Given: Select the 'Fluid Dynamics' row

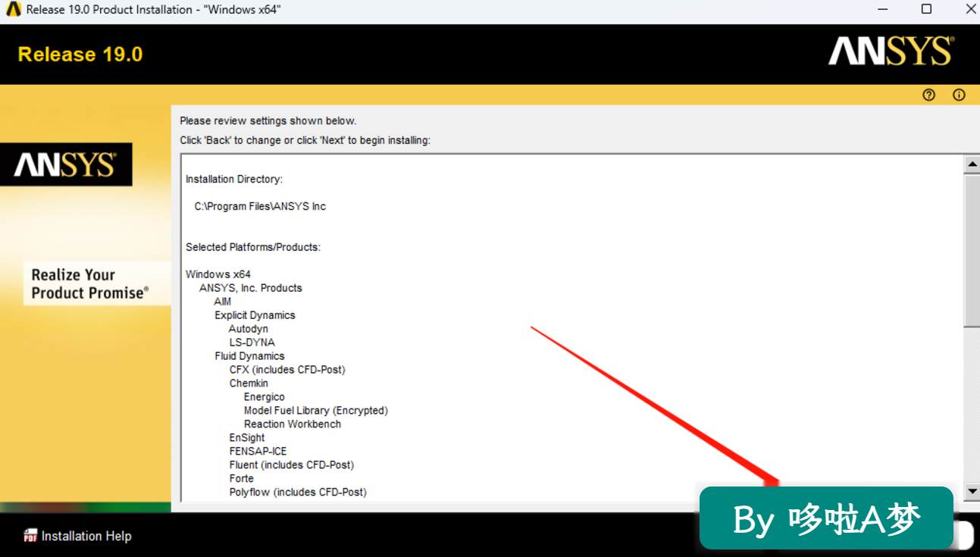Looking at the screenshot, I should tap(249, 356).
